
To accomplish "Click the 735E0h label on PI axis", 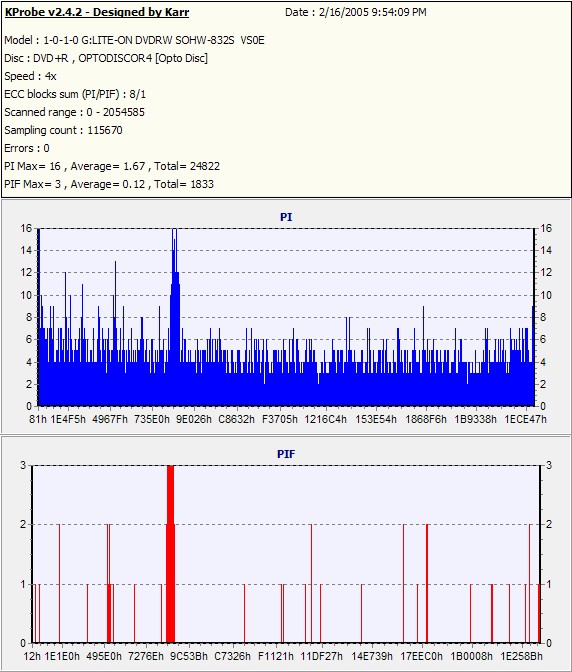I will (x=152, y=419).
